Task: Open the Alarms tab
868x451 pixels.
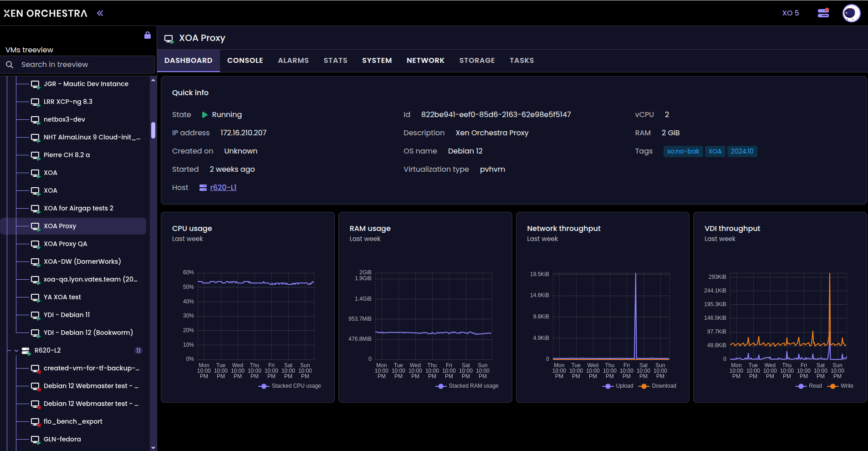Action: coord(293,61)
